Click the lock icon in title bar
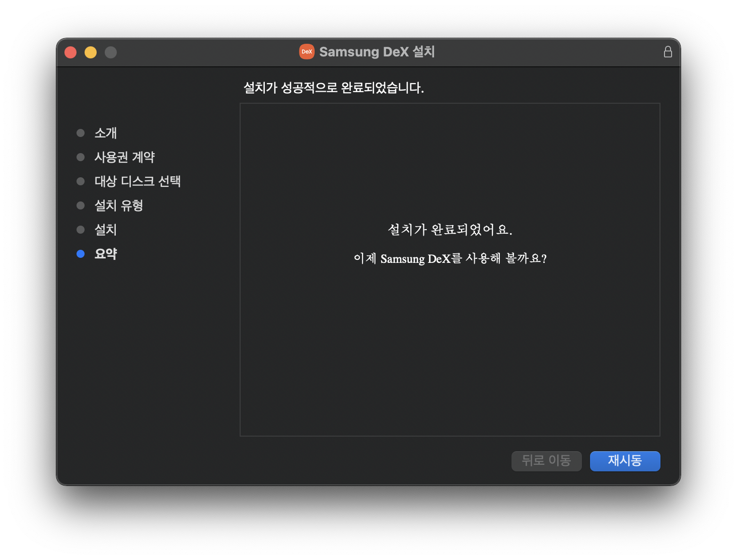The width and height of the screenshot is (737, 560). pyautogui.click(x=668, y=52)
